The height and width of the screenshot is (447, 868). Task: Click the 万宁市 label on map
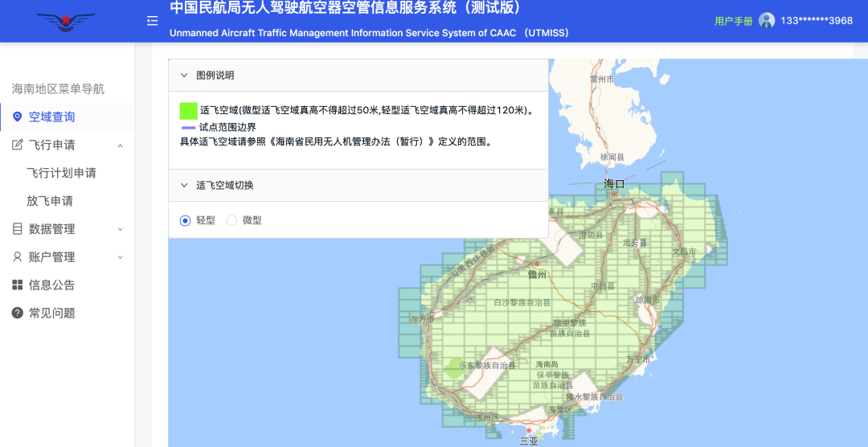click(x=637, y=359)
